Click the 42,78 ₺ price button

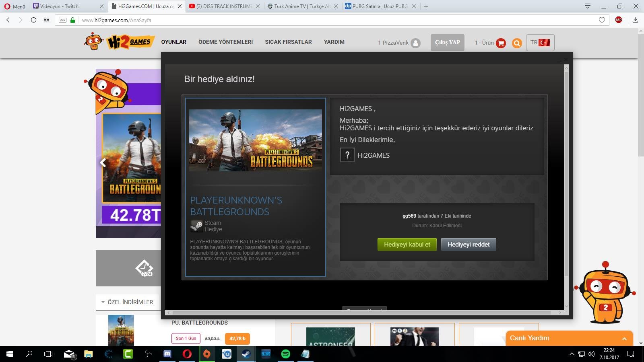click(x=237, y=339)
